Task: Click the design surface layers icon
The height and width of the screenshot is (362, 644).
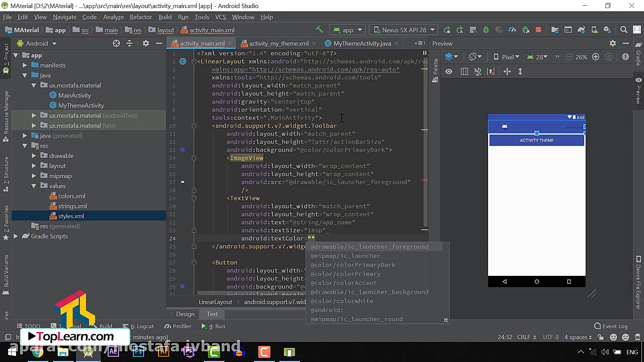Action: 449,57
